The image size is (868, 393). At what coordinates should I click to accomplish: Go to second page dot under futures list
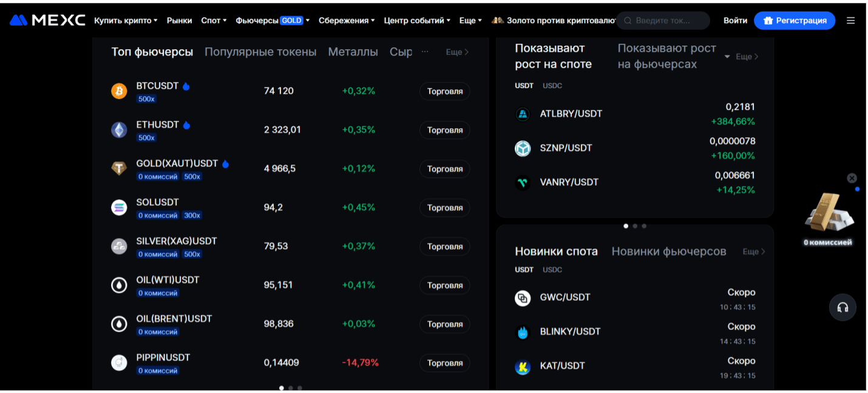(291, 388)
